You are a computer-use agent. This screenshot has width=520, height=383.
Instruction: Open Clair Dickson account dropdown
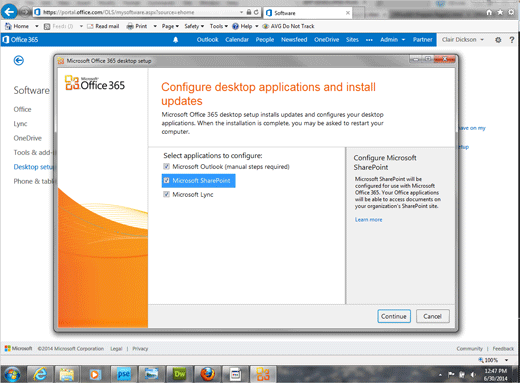[x=463, y=40]
